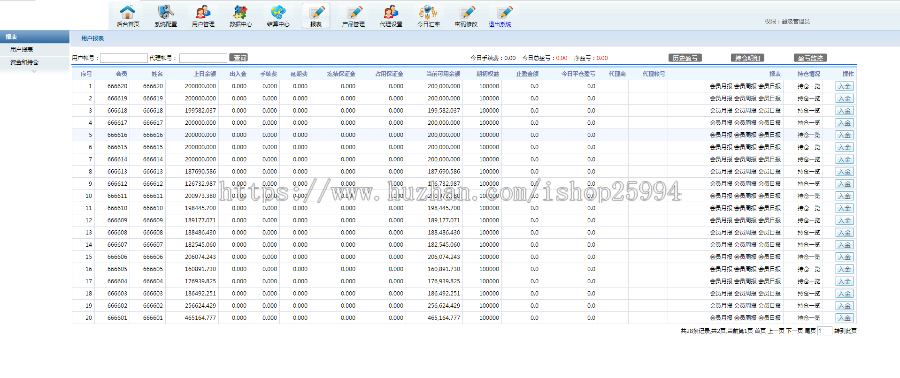Click 入金 button for account 666616

[844, 135]
